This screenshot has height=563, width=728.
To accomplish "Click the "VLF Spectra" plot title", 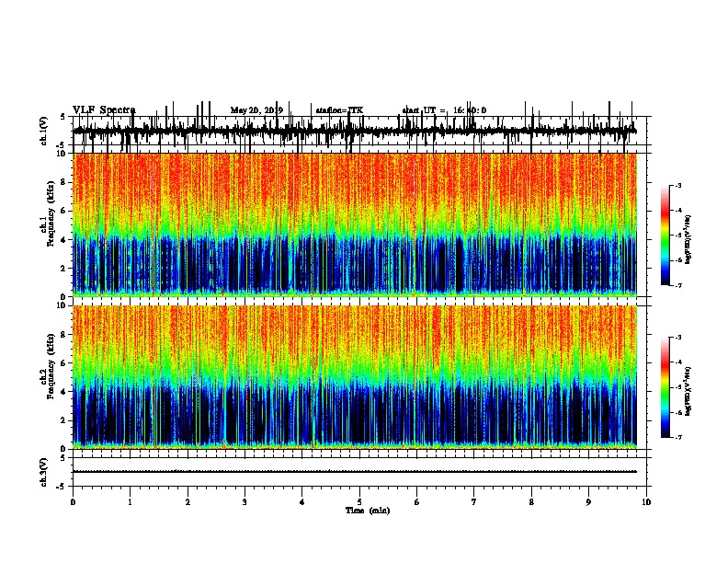I will click(x=104, y=110).
